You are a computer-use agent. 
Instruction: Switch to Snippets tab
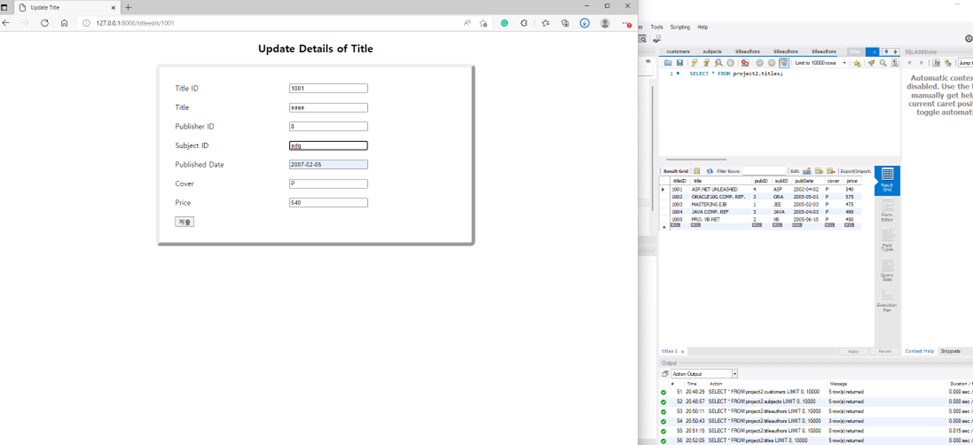[x=949, y=351]
